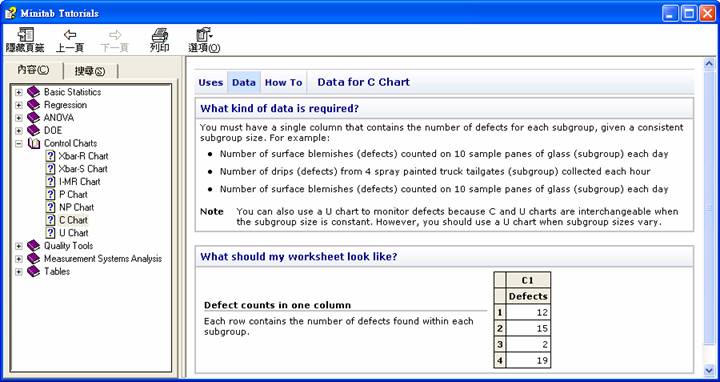Click the Tables book icon
Image resolution: width=720 pixels, height=382 pixels.
click(34, 271)
